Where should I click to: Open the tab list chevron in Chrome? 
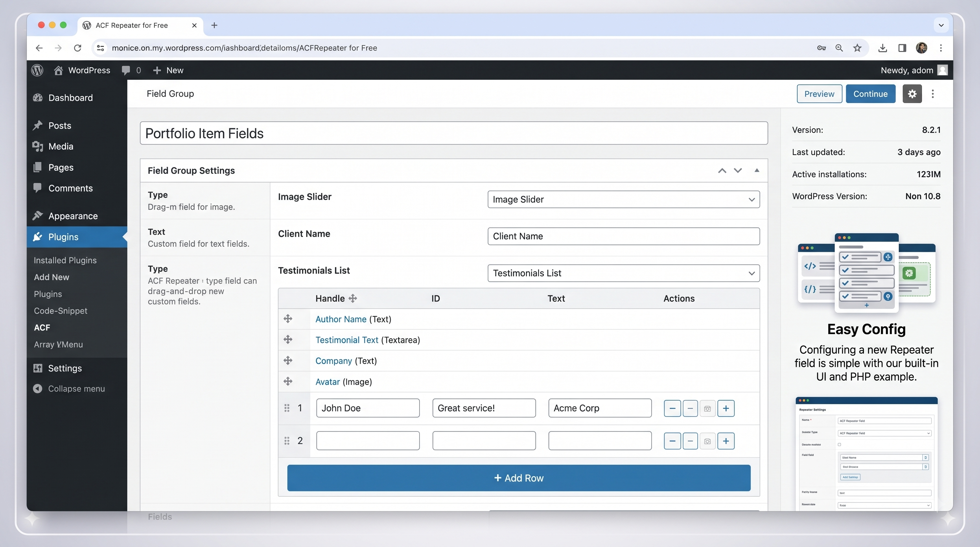(941, 26)
